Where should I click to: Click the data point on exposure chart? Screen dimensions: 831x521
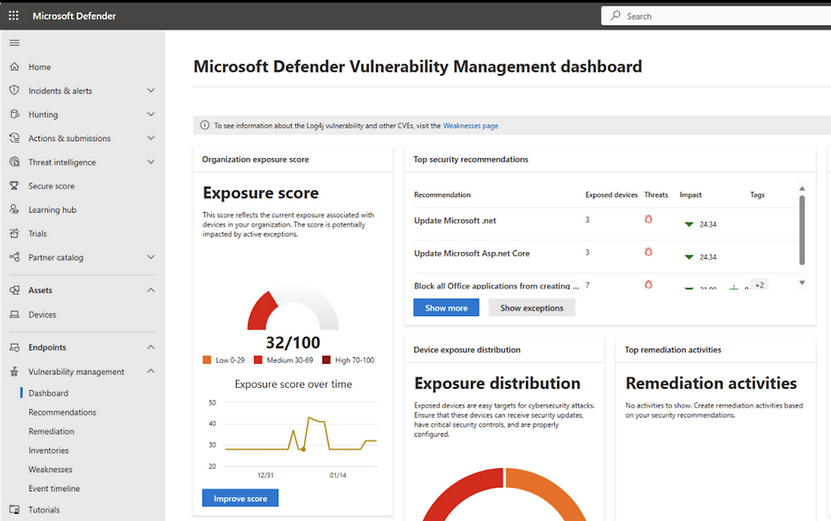(x=303, y=449)
